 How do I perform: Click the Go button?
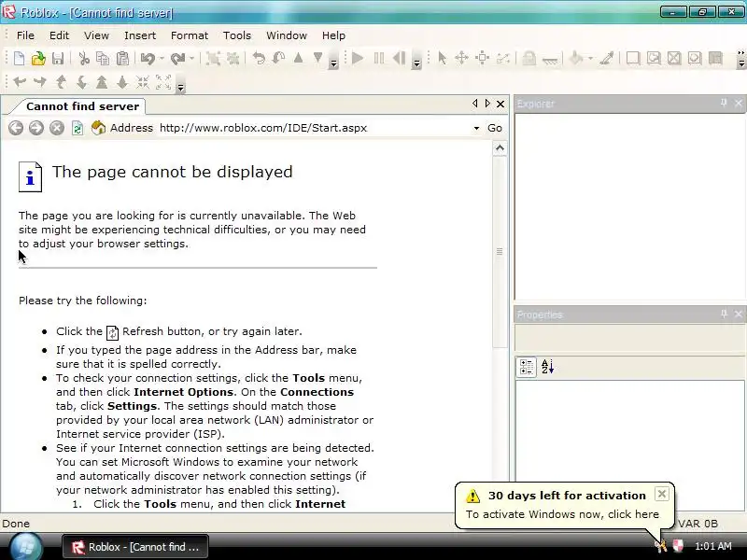pyautogui.click(x=495, y=128)
